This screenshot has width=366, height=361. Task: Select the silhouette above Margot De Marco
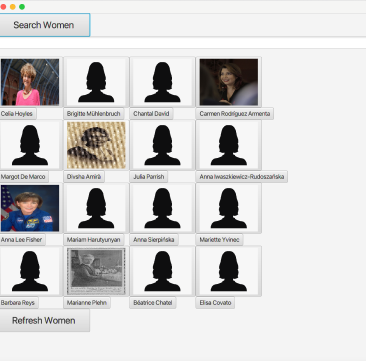click(x=30, y=145)
